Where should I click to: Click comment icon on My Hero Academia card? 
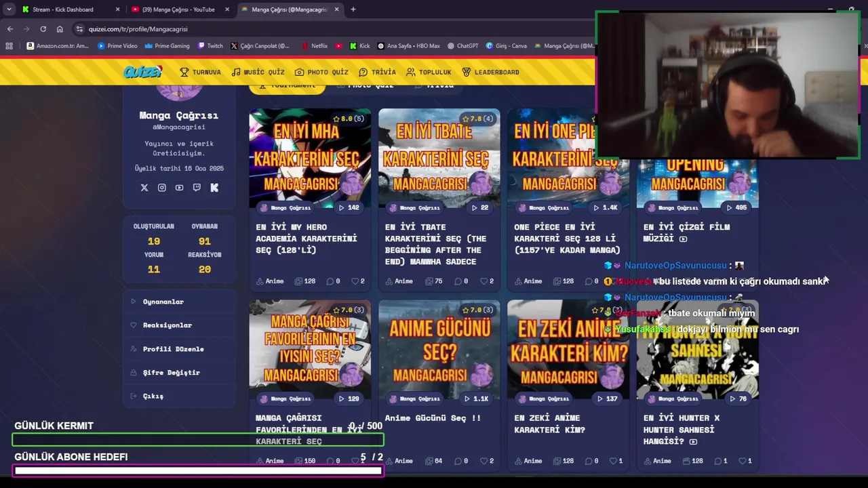click(330, 281)
